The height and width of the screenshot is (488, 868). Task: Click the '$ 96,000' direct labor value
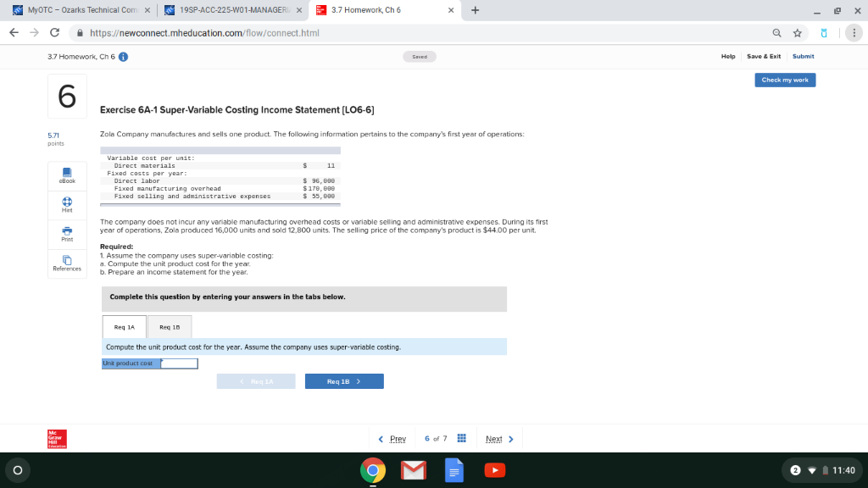[319, 181]
